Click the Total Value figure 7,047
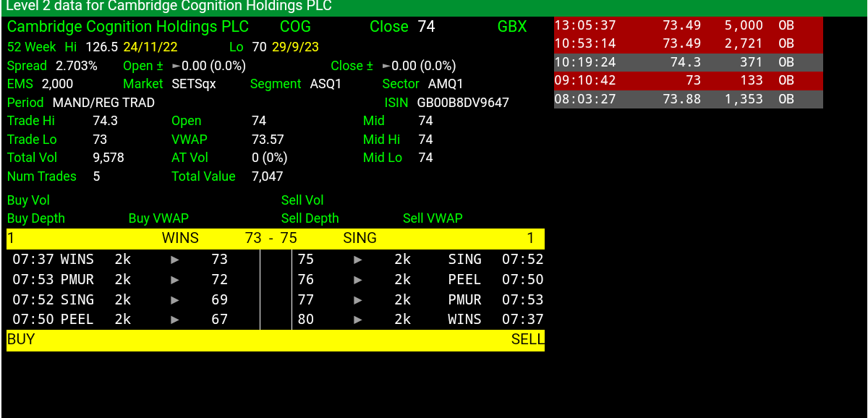 (x=267, y=176)
